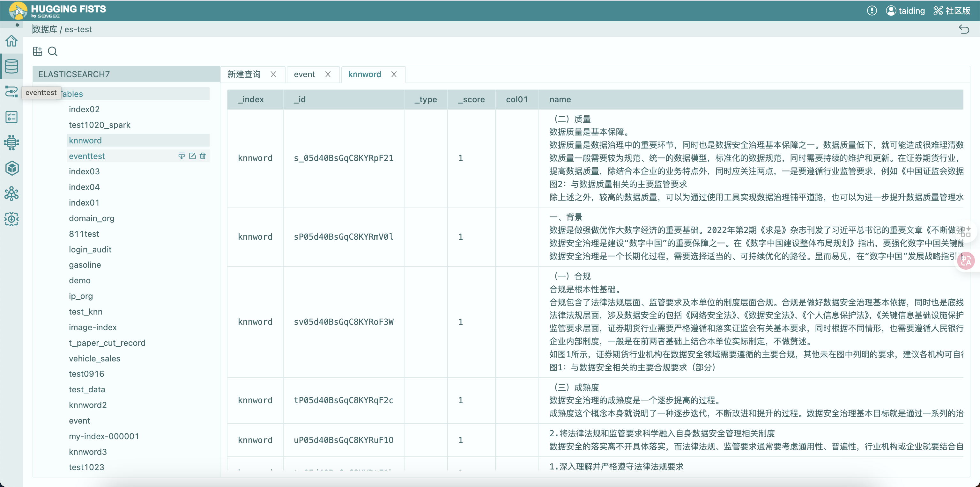Delete eventtest with the trash icon
This screenshot has width=980, height=487.
pyautogui.click(x=203, y=156)
